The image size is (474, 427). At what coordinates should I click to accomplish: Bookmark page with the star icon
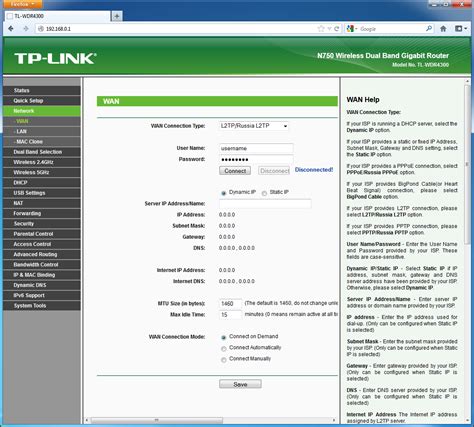321,29
